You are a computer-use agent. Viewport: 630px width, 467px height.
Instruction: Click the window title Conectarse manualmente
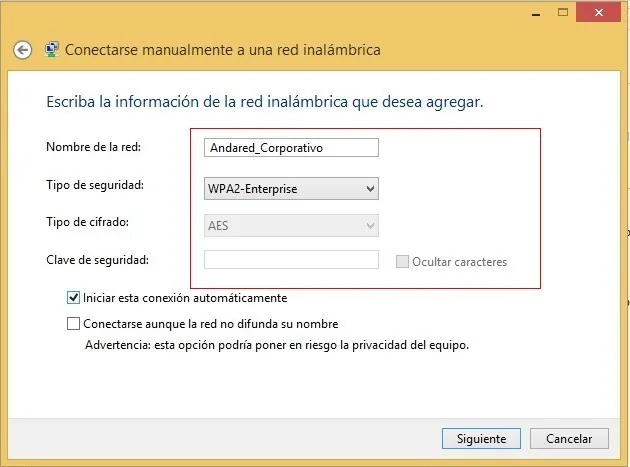(x=223, y=50)
